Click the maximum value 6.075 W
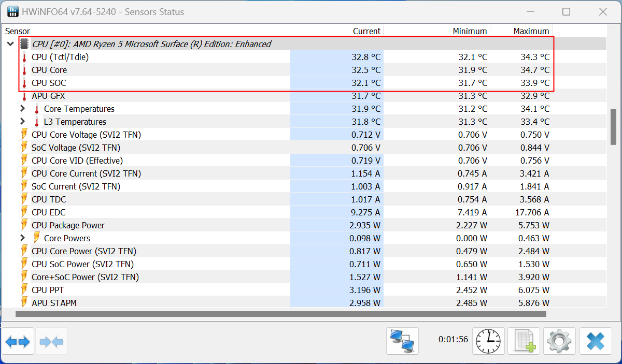 [x=534, y=290]
